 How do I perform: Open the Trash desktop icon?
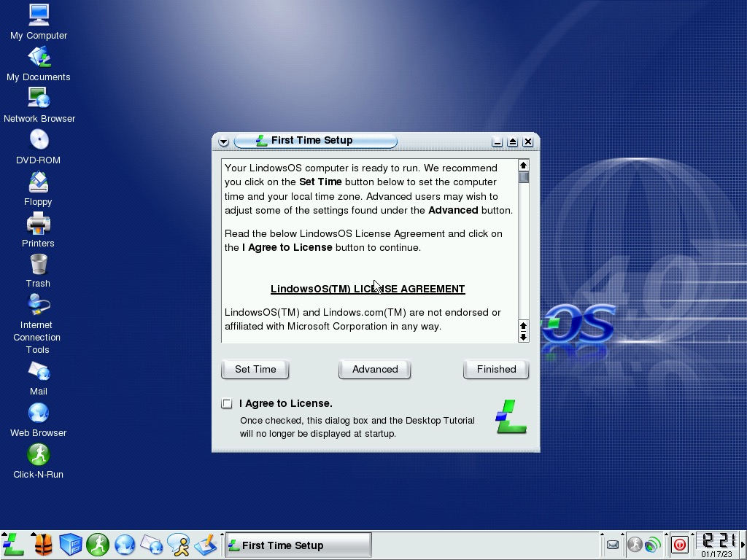pos(38,265)
